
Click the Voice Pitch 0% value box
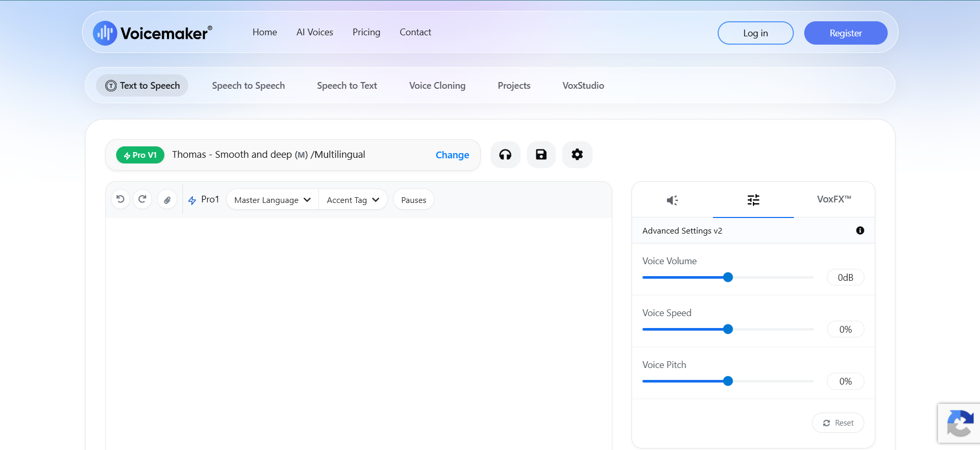point(846,381)
